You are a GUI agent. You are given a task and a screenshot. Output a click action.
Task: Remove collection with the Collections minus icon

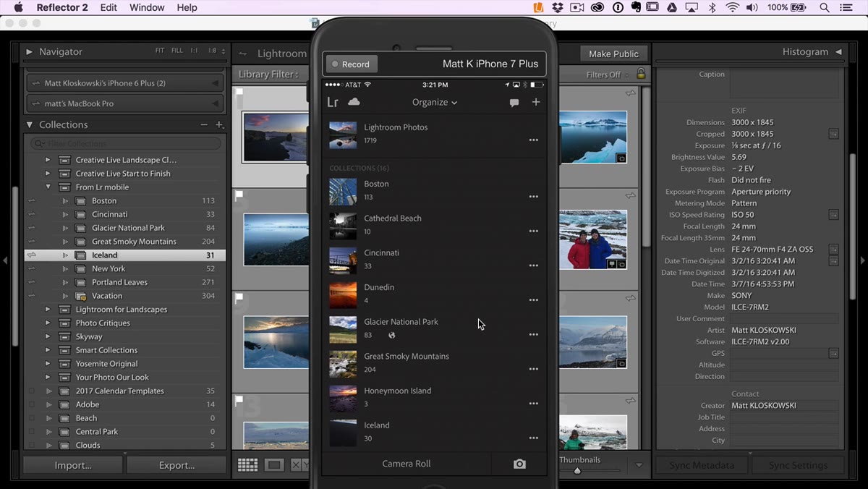(204, 125)
